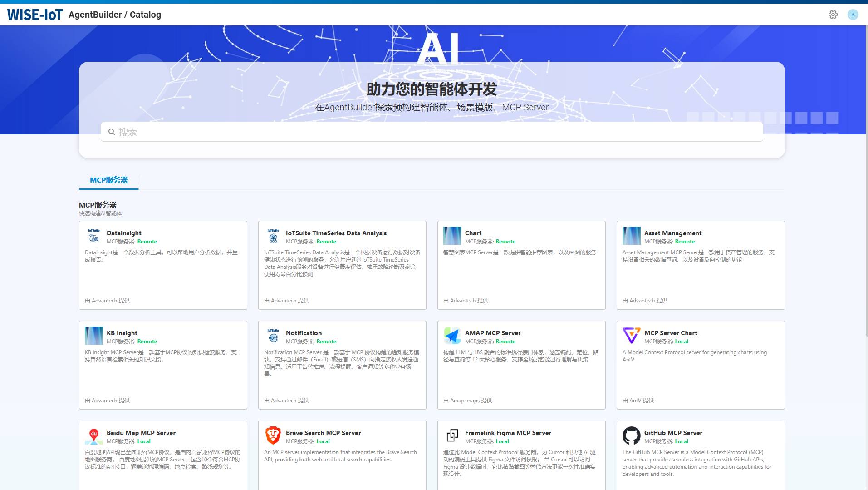Click the user avatar icon
The image size is (868, 490).
(853, 15)
